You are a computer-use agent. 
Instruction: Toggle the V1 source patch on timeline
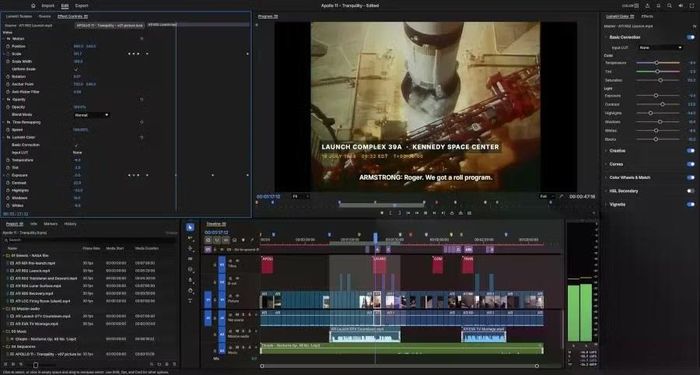tap(208, 300)
